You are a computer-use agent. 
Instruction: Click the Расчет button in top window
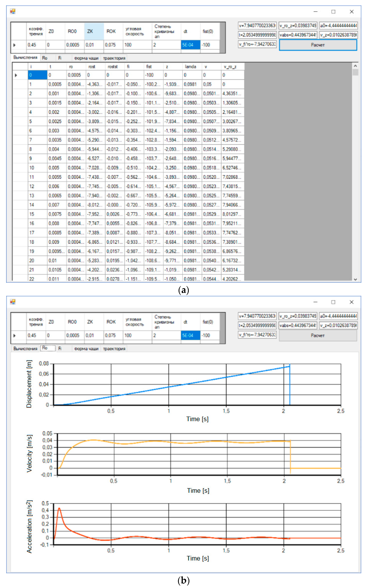pos(318,45)
